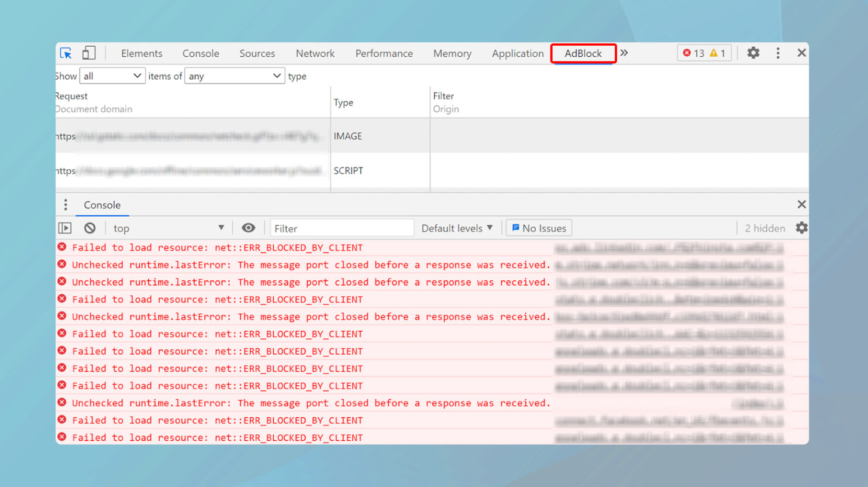Open the customize DevTools three-dot menu
This screenshot has width=868, height=487.
click(778, 53)
